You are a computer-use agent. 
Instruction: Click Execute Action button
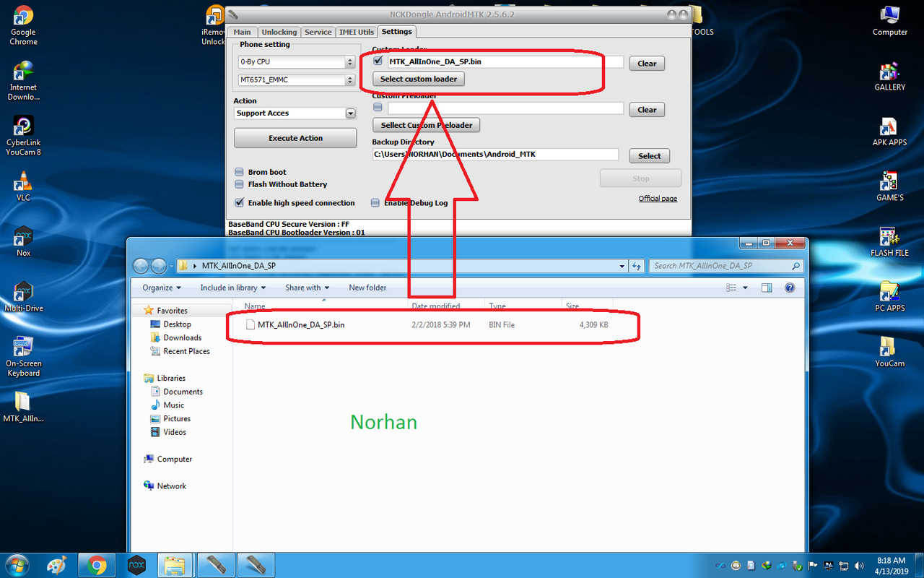click(x=295, y=138)
